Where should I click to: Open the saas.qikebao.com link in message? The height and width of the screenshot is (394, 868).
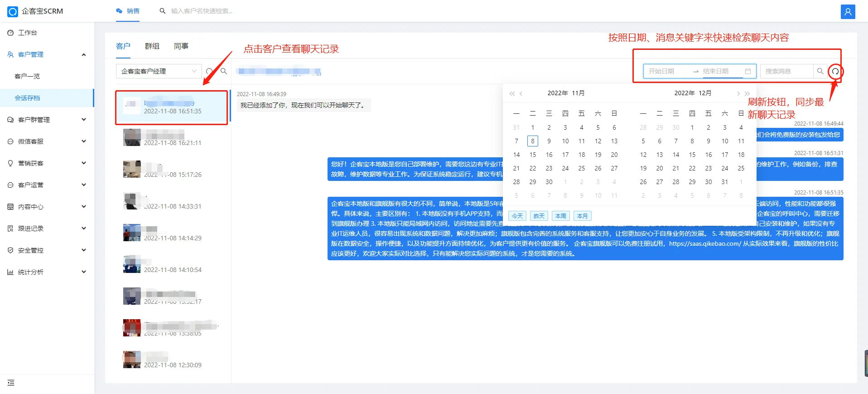point(705,244)
